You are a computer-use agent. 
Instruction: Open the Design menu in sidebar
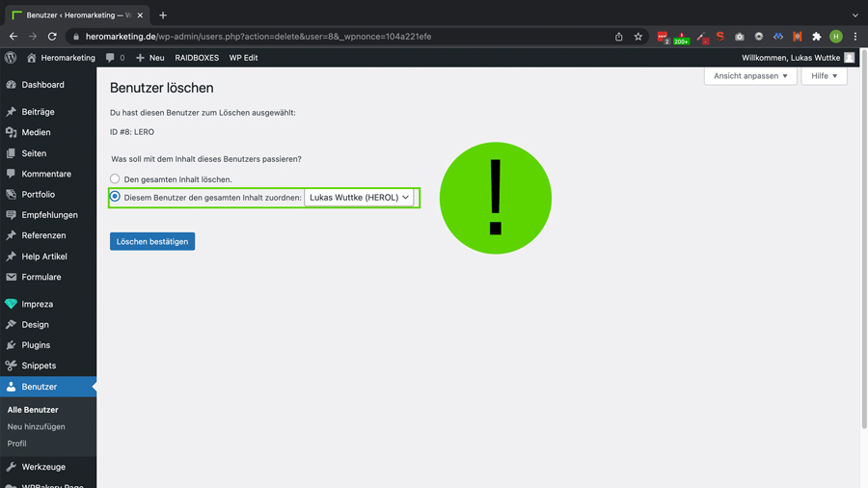(48, 324)
